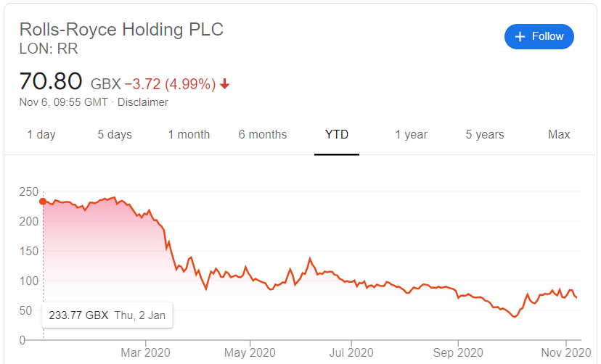The height and width of the screenshot is (364, 601).
Task: Click the 70.80 share price
Action: [x=52, y=81]
